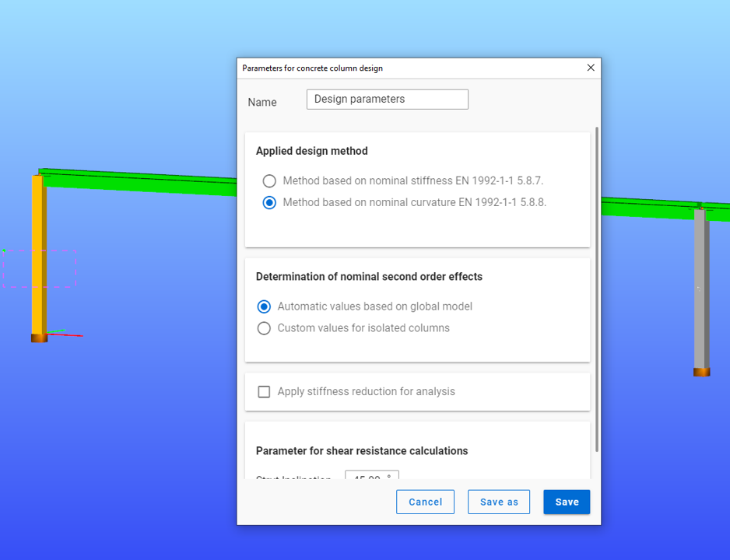The image size is (730, 560).
Task: Click the Applied design method heading
Action: [312, 151]
